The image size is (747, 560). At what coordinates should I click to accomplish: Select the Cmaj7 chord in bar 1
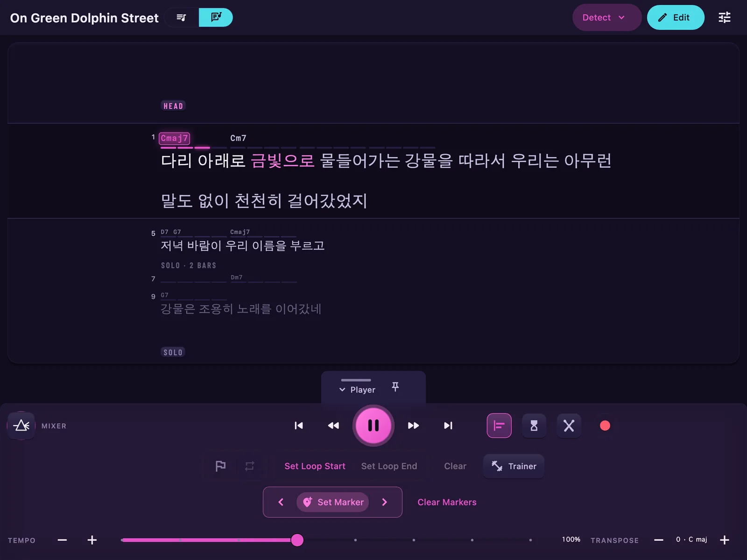pos(174,138)
